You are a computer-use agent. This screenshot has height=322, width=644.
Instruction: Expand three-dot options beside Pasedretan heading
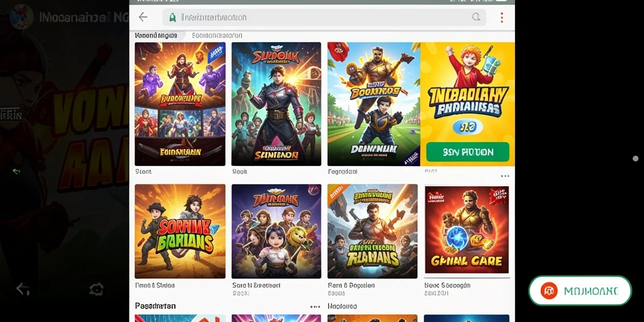coord(314,307)
